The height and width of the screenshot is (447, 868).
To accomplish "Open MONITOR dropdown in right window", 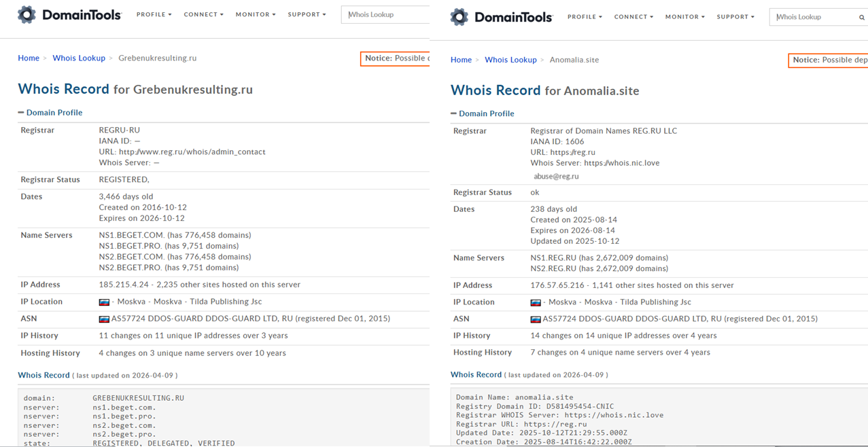I will point(685,17).
